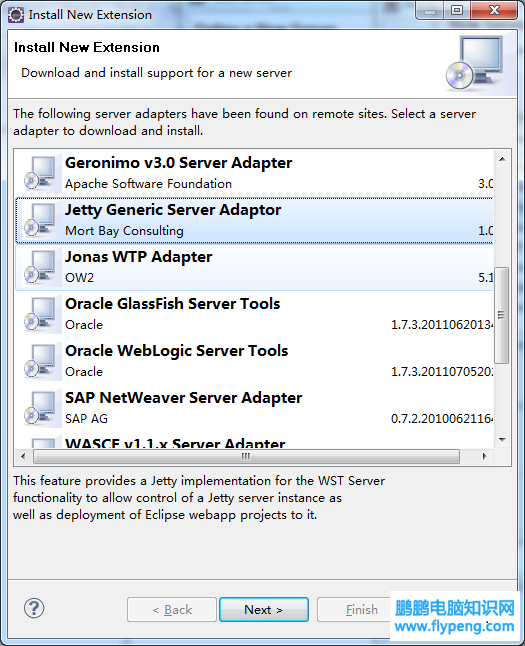Select Oracle WebLogic Server Tools entry
Screen dimensions: 525x646
pyautogui.click(x=254, y=361)
